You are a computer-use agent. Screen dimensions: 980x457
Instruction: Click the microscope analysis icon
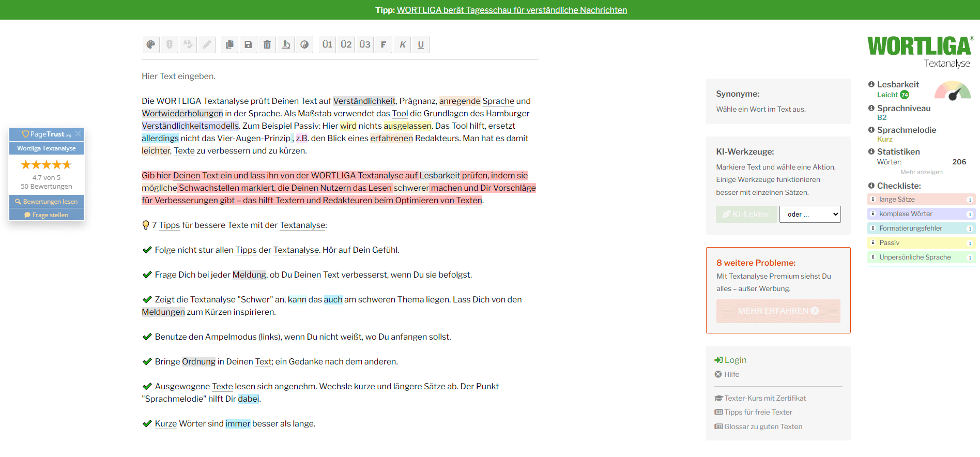coord(286,44)
